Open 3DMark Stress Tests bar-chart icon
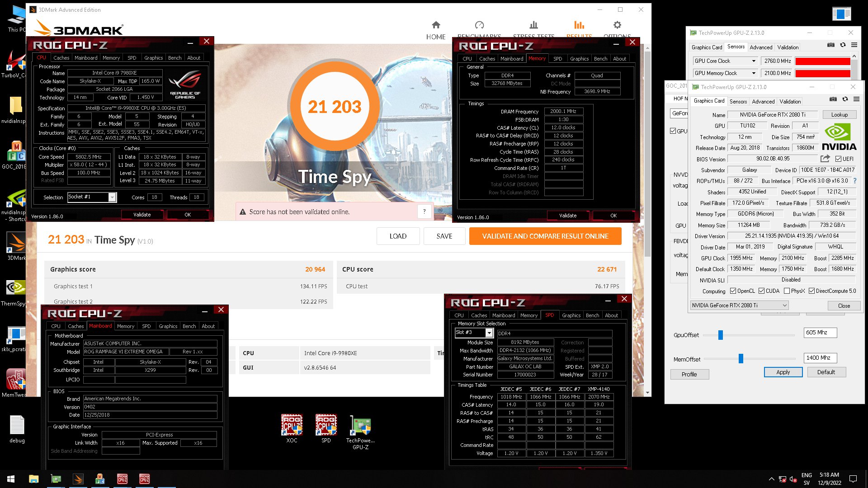Screen dimensions: 868x488 [534, 25]
